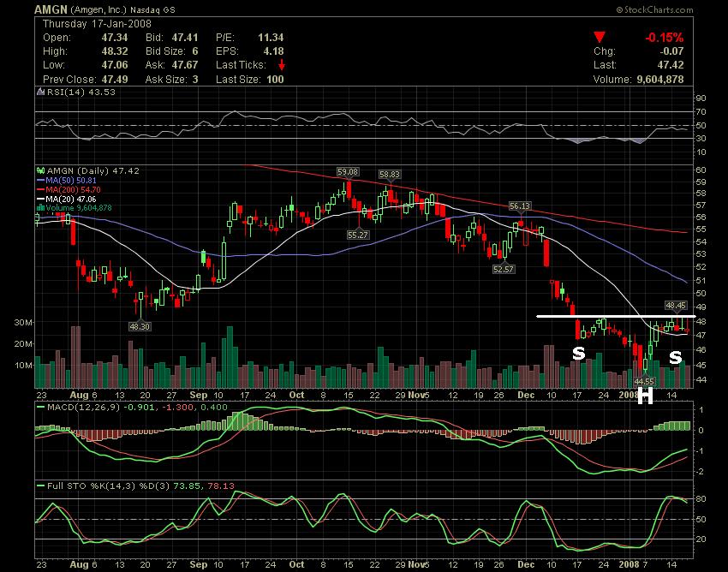Image resolution: width=728 pixels, height=572 pixels.
Task: Click the volume bars icon in legend
Action: coord(41,208)
